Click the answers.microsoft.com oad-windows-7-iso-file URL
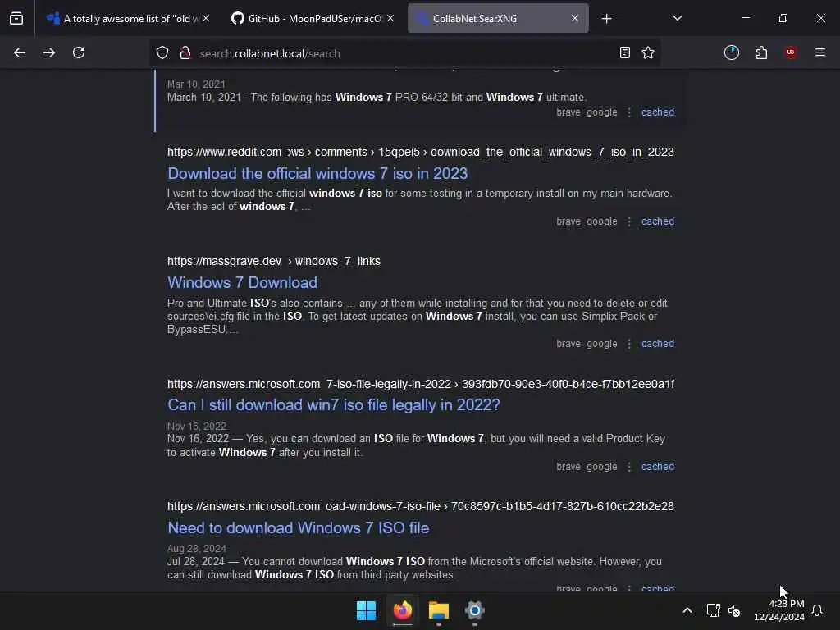Viewport: 840px width, 630px height. pyautogui.click(x=421, y=506)
